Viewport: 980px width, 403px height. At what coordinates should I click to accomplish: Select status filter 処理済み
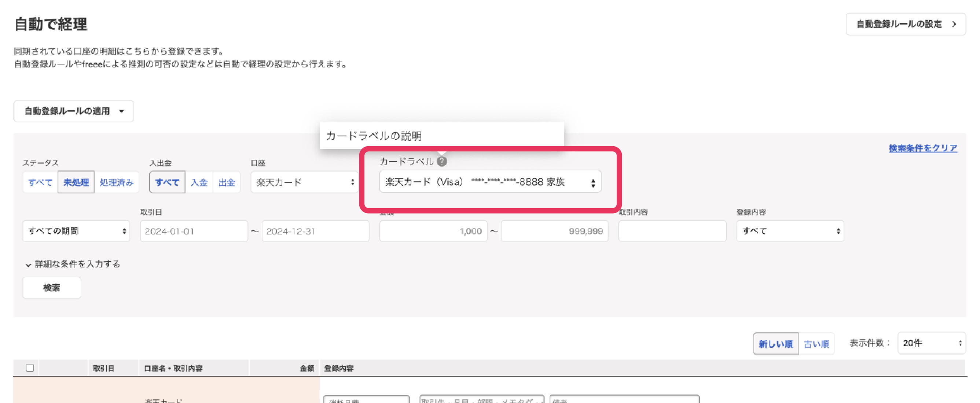117,182
